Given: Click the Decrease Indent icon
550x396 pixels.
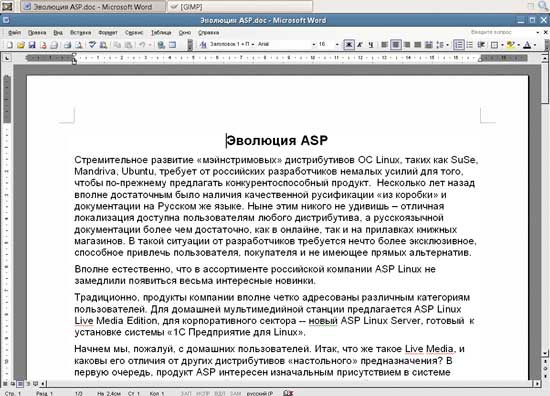Looking at the screenshot, I should pyautogui.click(x=481, y=45).
